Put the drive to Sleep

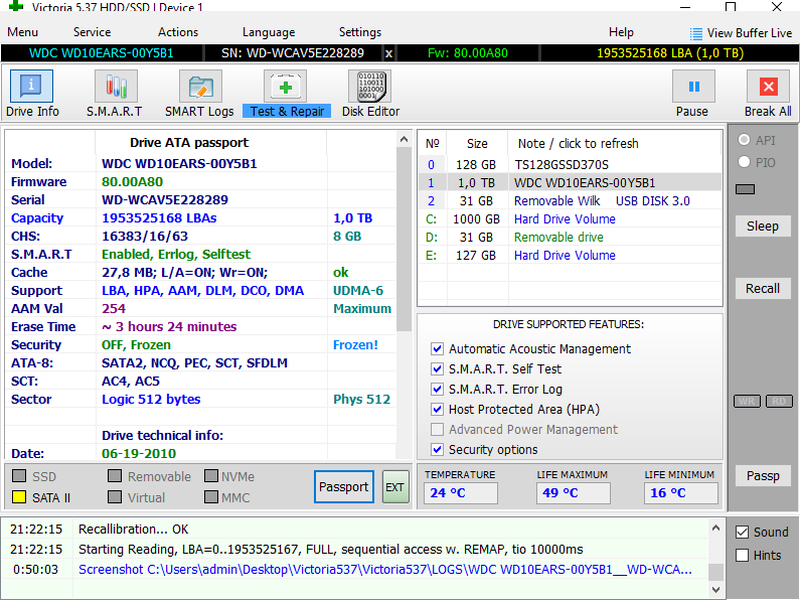(763, 226)
